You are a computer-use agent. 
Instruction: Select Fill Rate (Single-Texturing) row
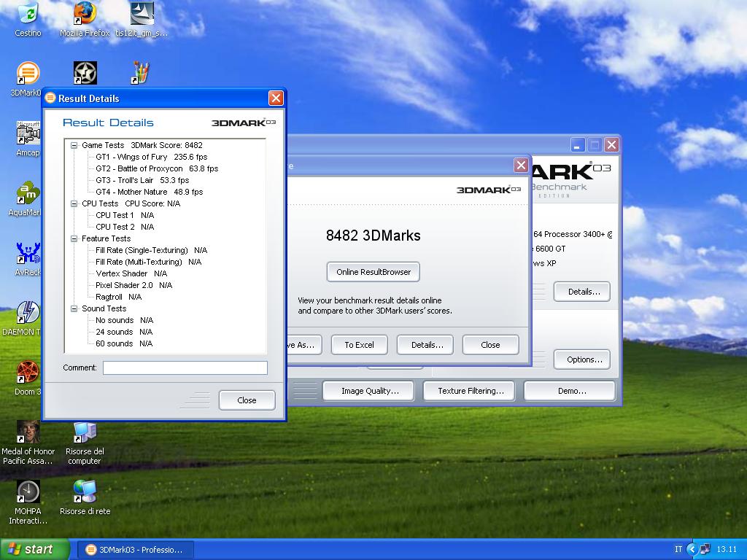[x=152, y=250]
